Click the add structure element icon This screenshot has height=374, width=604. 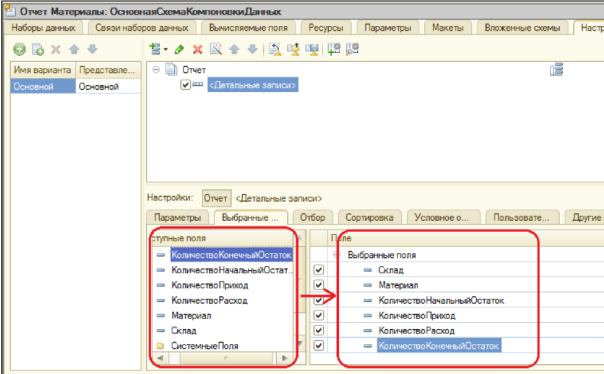(x=155, y=49)
